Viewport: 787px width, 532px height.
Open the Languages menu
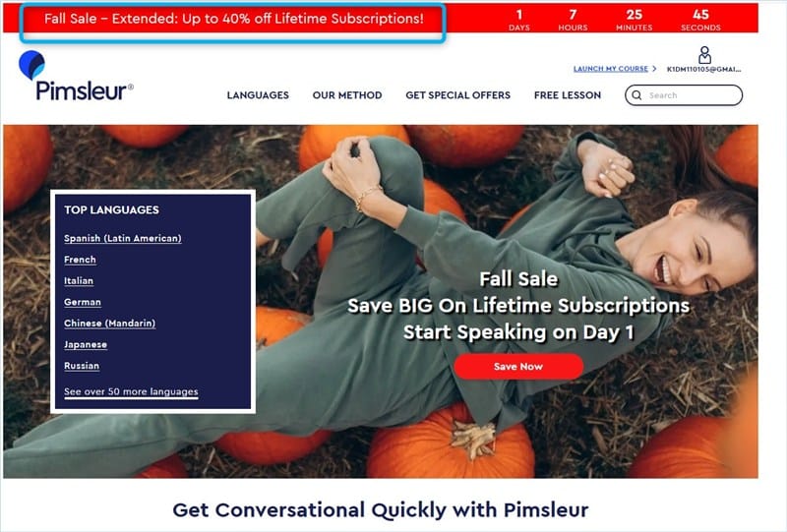tap(258, 95)
